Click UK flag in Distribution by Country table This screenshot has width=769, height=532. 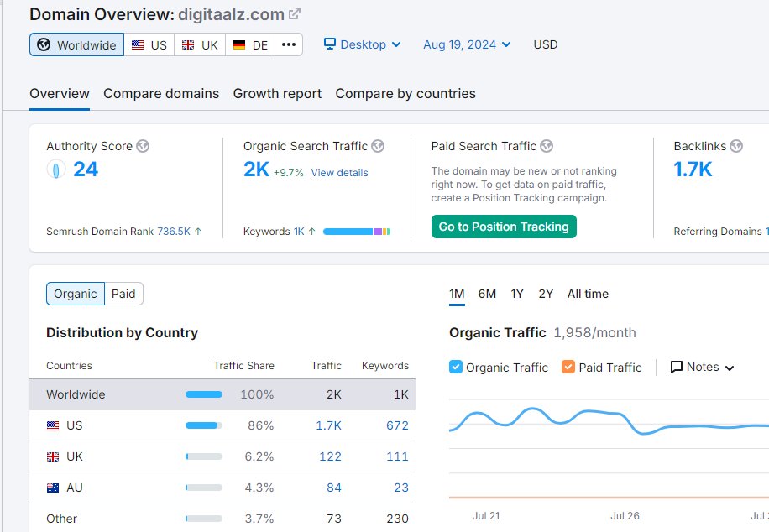pyautogui.click(x=53, y=457)
